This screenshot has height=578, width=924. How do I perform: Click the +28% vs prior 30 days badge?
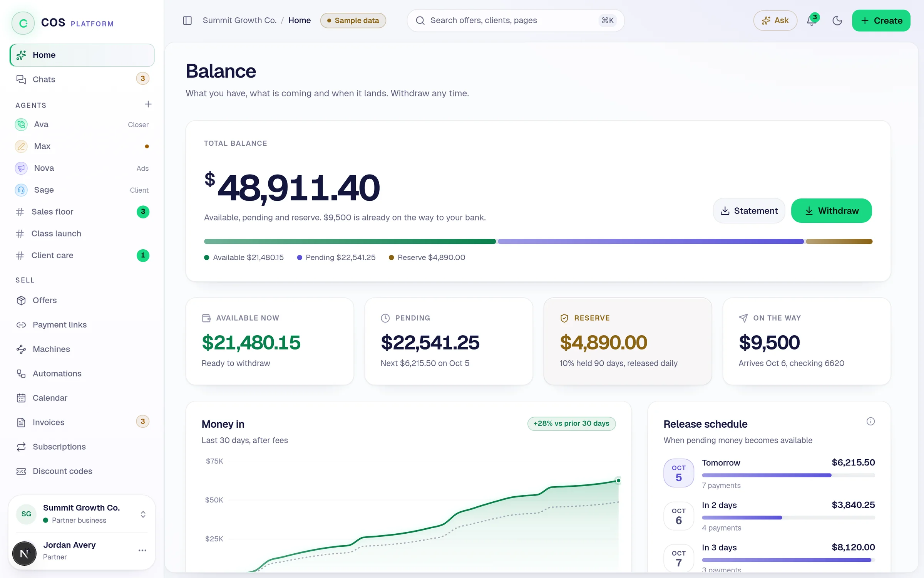(x=571, y=423)
